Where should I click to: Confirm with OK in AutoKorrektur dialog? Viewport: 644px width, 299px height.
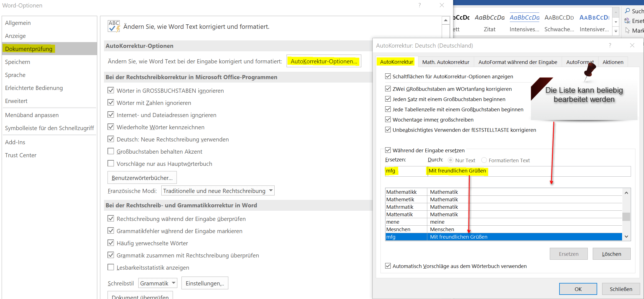(578, 289)
